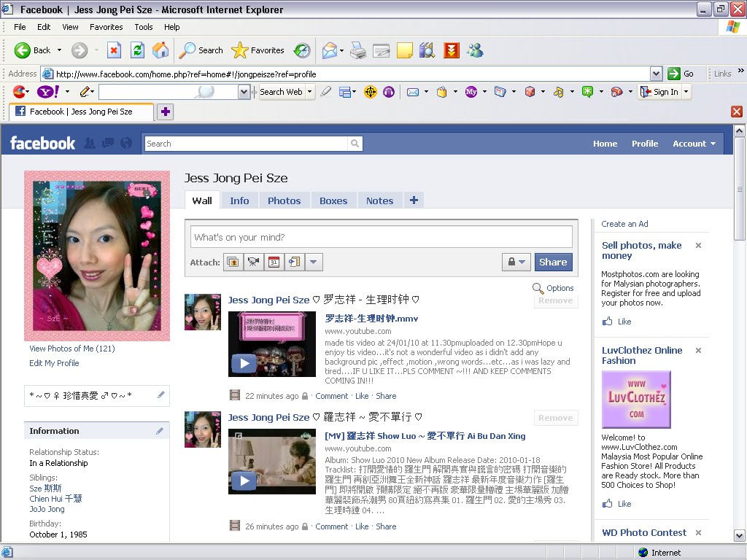Expand more attachment options arrow
This screenshot has width=747, height=560.
click(x=314, y=262)
